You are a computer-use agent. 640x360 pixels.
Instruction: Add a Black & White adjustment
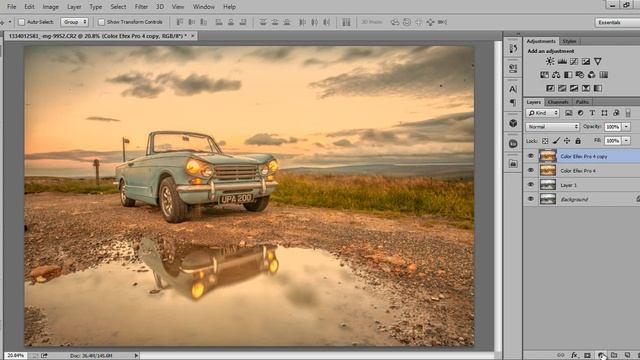coord(568,75)
